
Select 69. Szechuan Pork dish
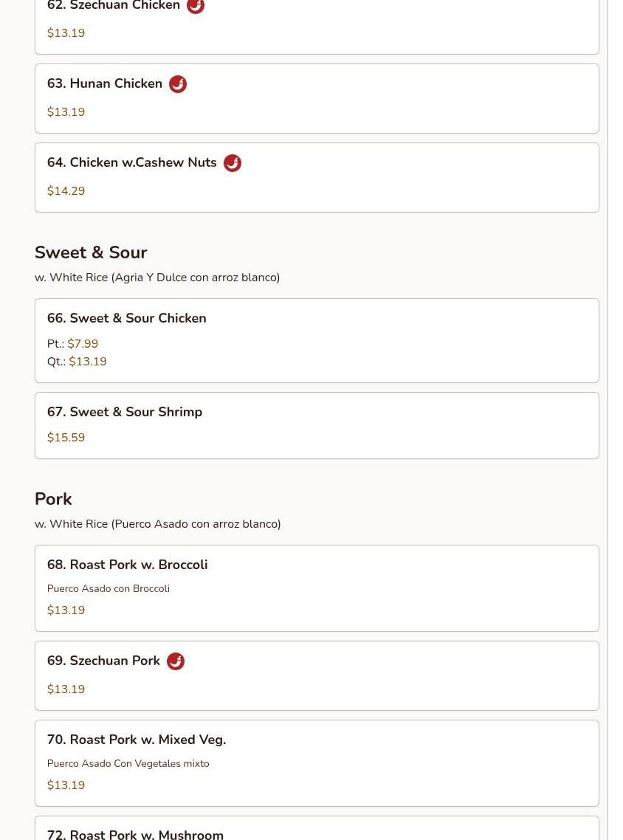(103, 661)
